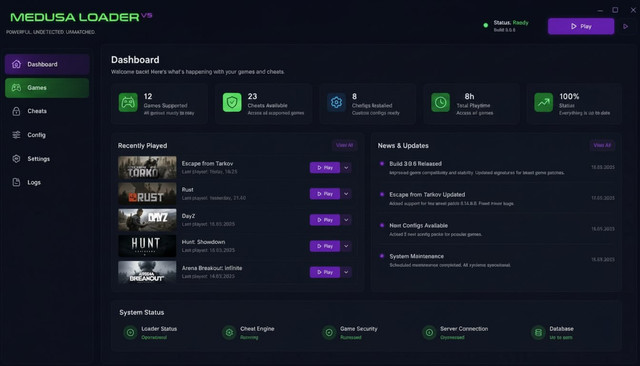640x366 pixels.
Task: Click the Hunt game thumbnail
Action: point(147,246)
